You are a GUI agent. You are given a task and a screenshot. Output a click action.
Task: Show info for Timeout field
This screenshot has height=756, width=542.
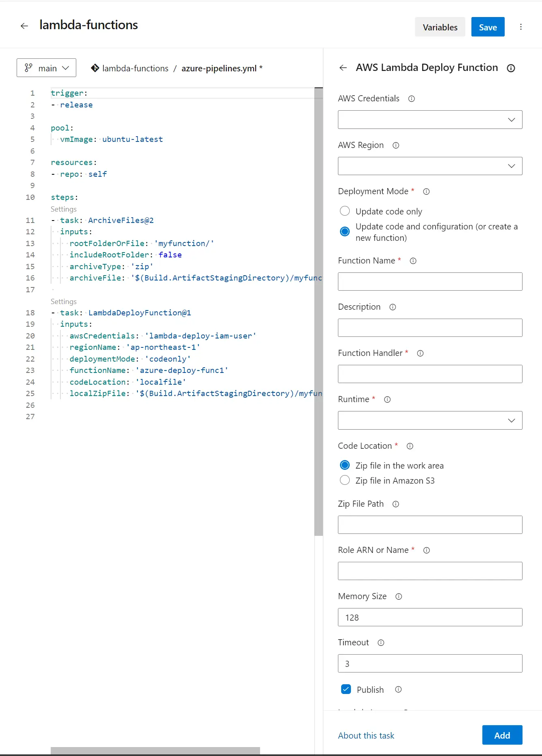pyautogui.click(x=381, y=642)
